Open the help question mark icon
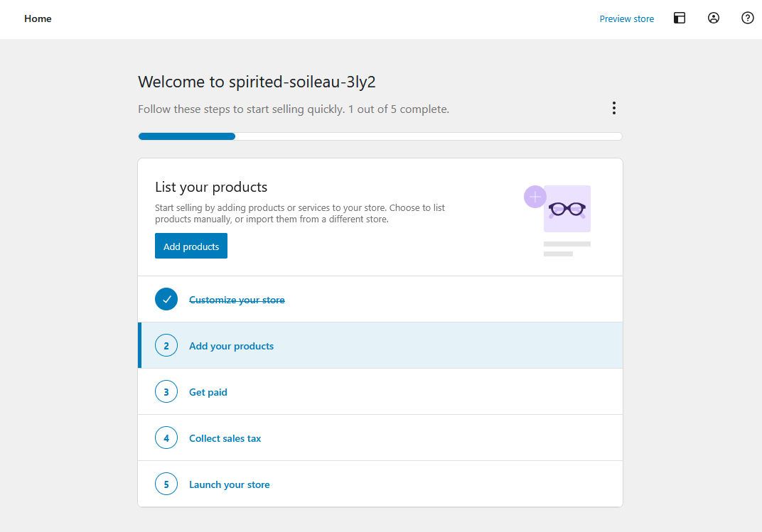762x532 pixels. [x=747, y=18]
